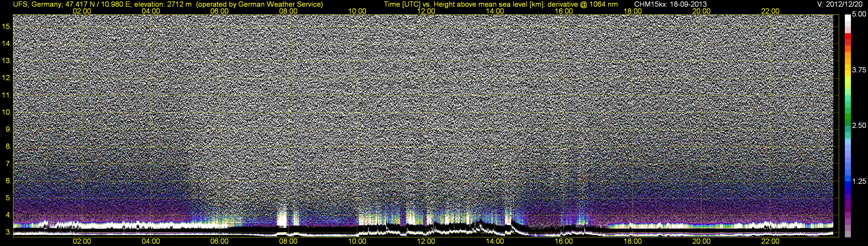Click the '02:00' label on the upper time axis

82,11
